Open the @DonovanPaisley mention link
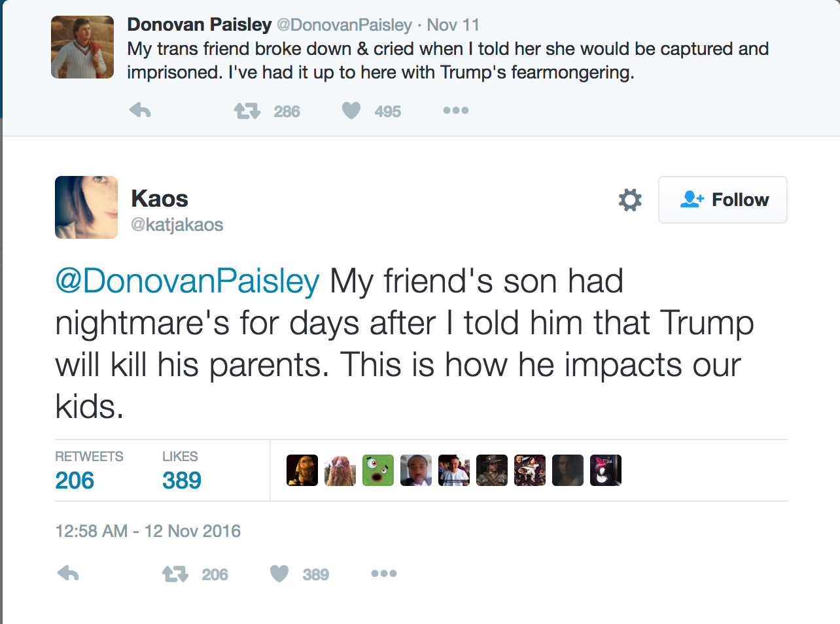Image resolution: width=840 pixels, height=624 pixels. pos(188,281)
